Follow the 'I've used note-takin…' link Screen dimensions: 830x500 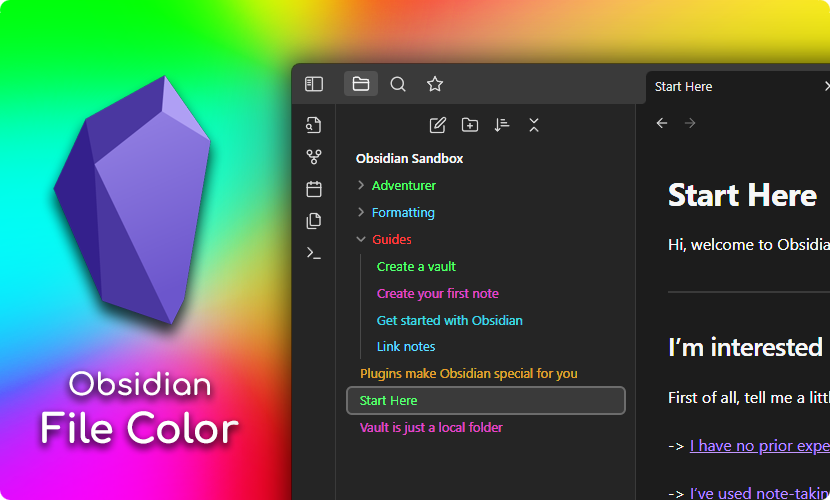coord(760,493)
